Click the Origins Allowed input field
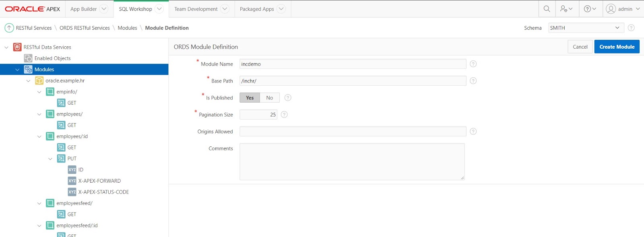This screenshot has width=644, height=237. tap(353, 132)
